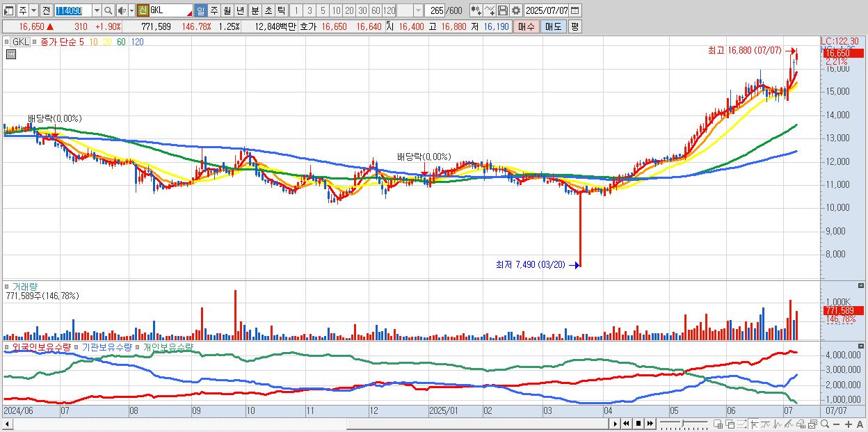The image size is (868, 432).
Task: Open the calendar date picker icon
Action: click(574, 10)
